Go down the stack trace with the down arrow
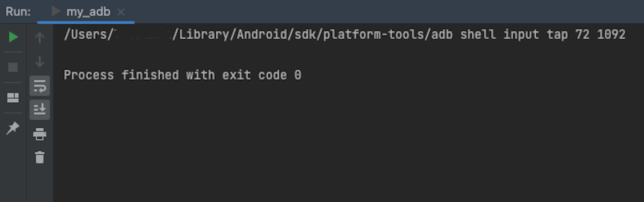 click(x=40, y=62)
